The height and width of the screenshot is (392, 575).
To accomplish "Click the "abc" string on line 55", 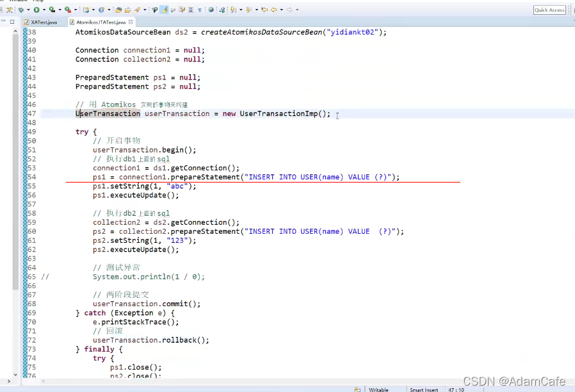I will [177, 186].
